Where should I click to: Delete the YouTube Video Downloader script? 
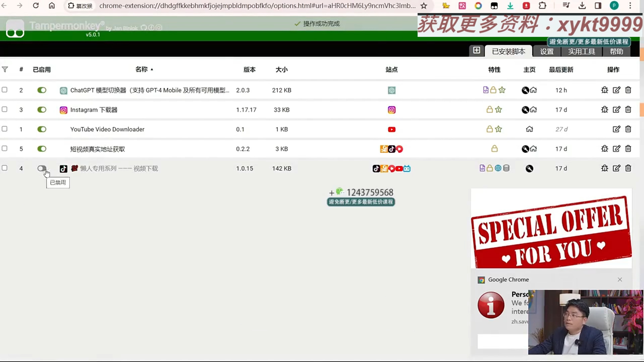tap(628, 129)
